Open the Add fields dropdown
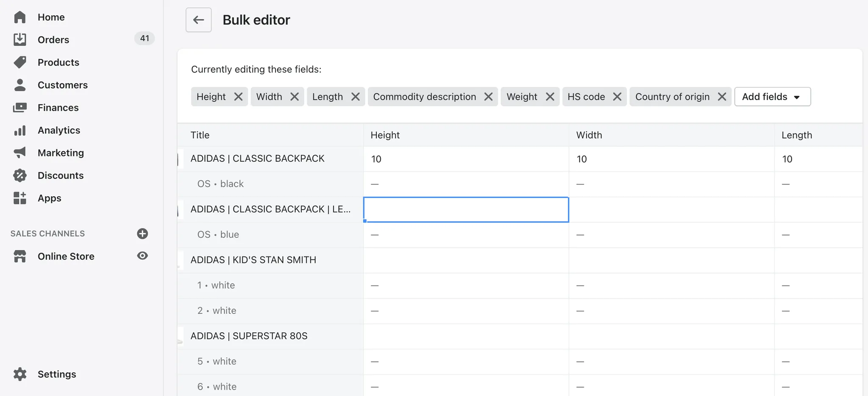 pos(772,97)
